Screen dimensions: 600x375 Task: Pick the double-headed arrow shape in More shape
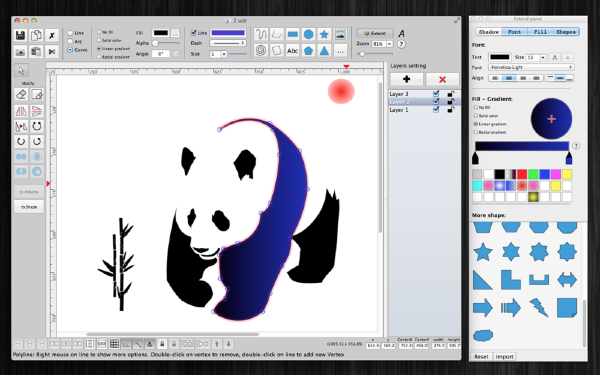point(567,280)
